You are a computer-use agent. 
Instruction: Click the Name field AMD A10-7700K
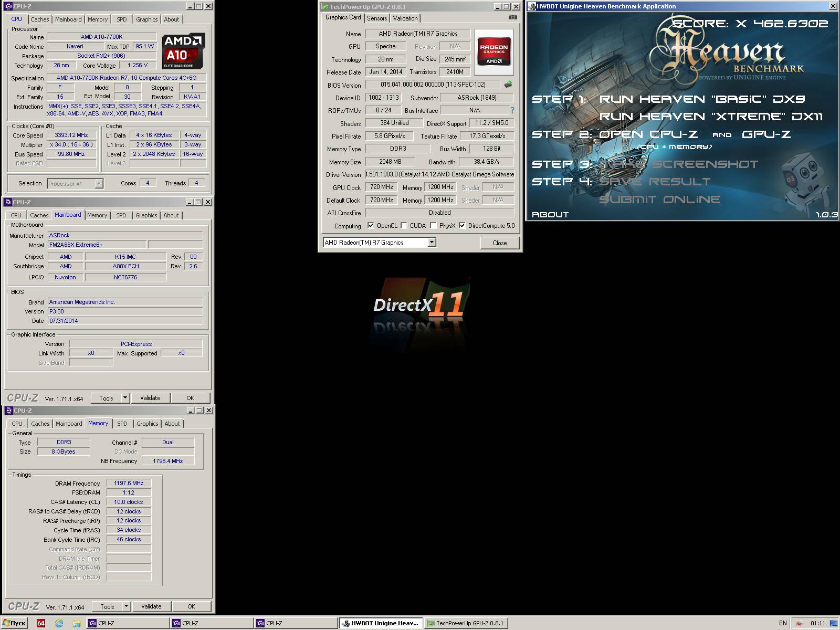pos(101,37)
